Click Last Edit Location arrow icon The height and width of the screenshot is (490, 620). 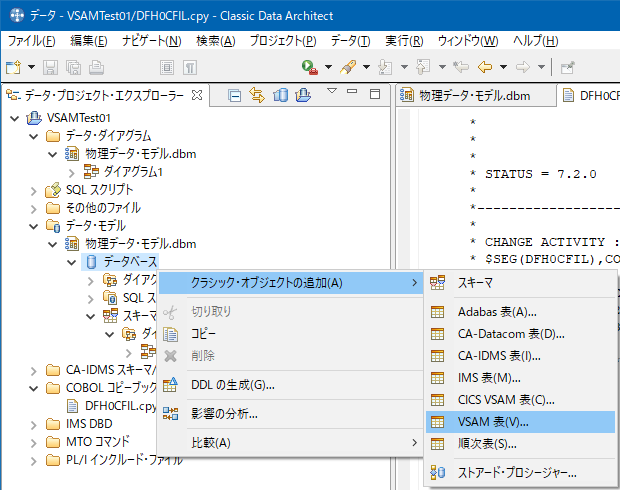461,67
